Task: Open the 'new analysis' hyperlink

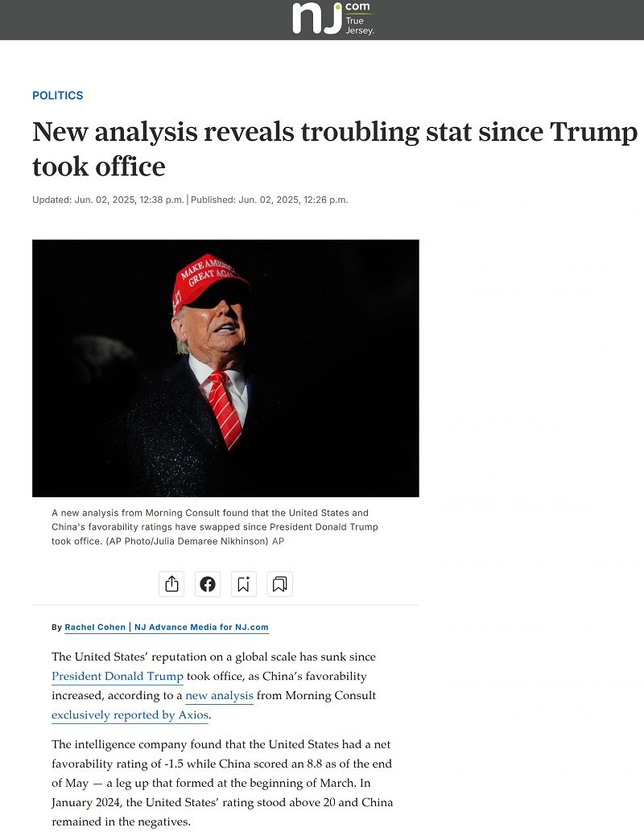Action: [219, 695]
